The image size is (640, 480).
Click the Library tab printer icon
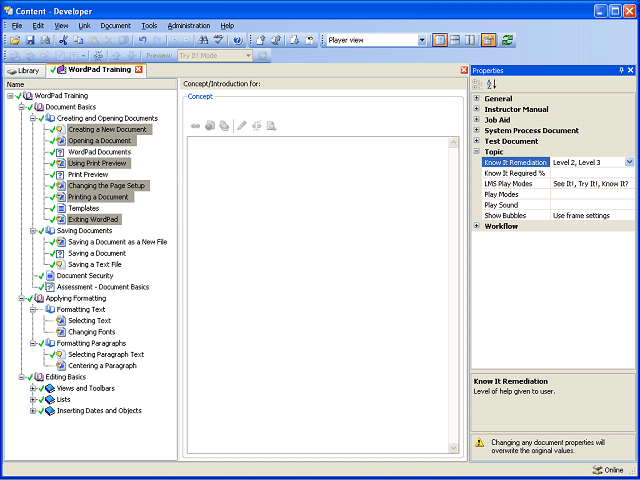(12, 71)
